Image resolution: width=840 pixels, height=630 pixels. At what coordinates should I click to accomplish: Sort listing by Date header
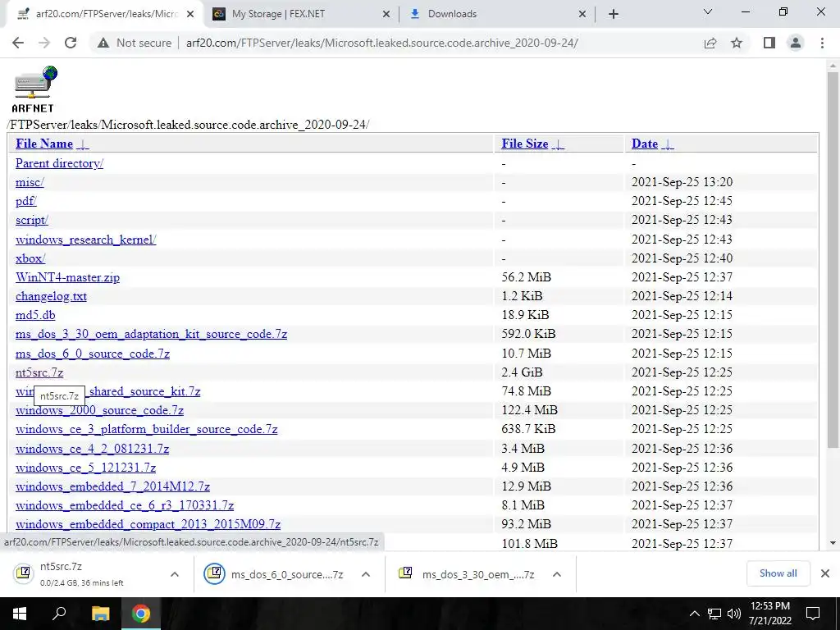(x=645, y=144)
